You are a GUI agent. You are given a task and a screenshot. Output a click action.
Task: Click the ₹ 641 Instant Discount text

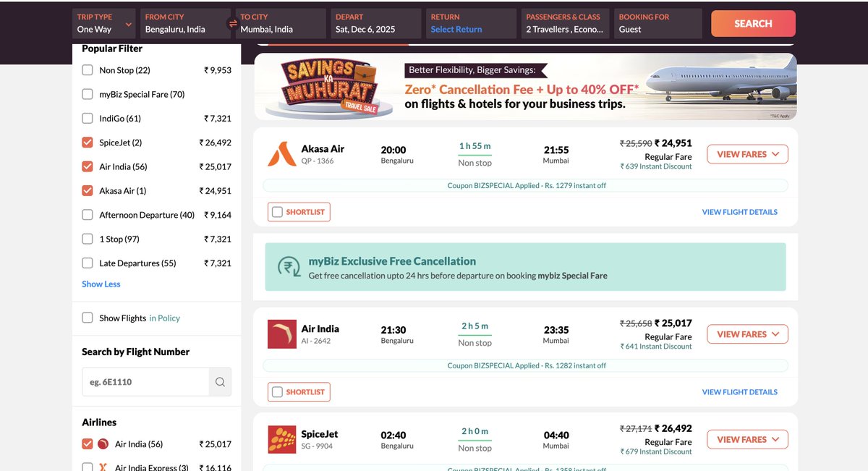click(656, 347)
